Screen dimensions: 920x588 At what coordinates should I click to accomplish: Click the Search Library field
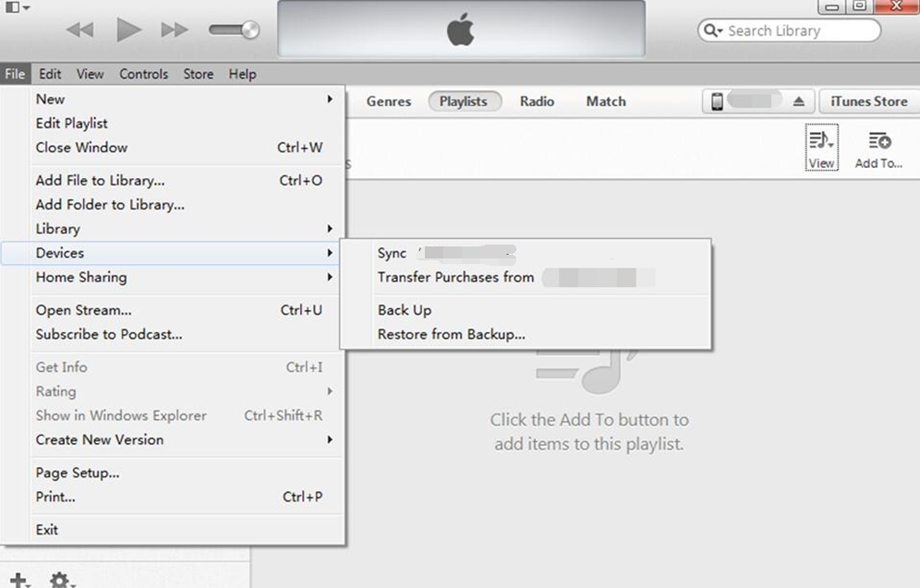pos(789,30)
